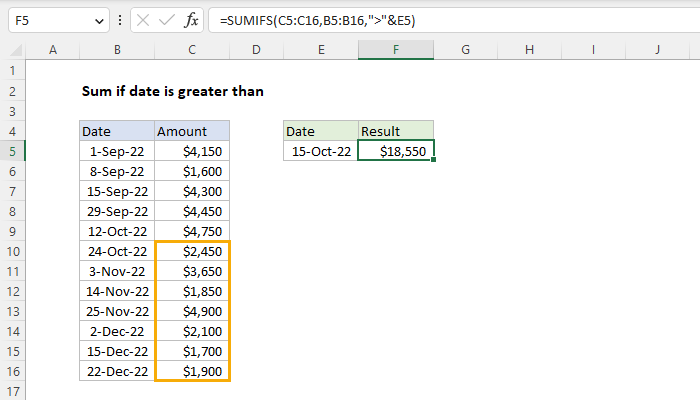Select the criteria date 15-Oct-22 cell

coord(321,151)
